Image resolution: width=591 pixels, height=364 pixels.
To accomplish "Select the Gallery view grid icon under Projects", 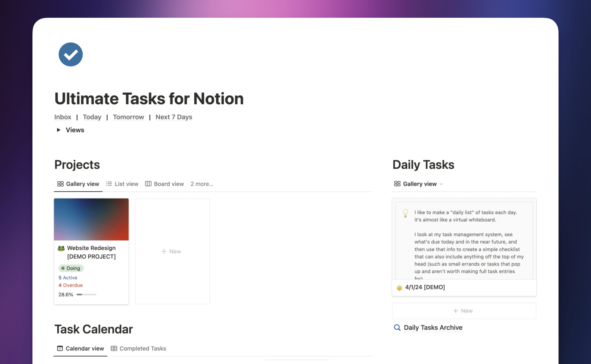I will coord(60,184).
